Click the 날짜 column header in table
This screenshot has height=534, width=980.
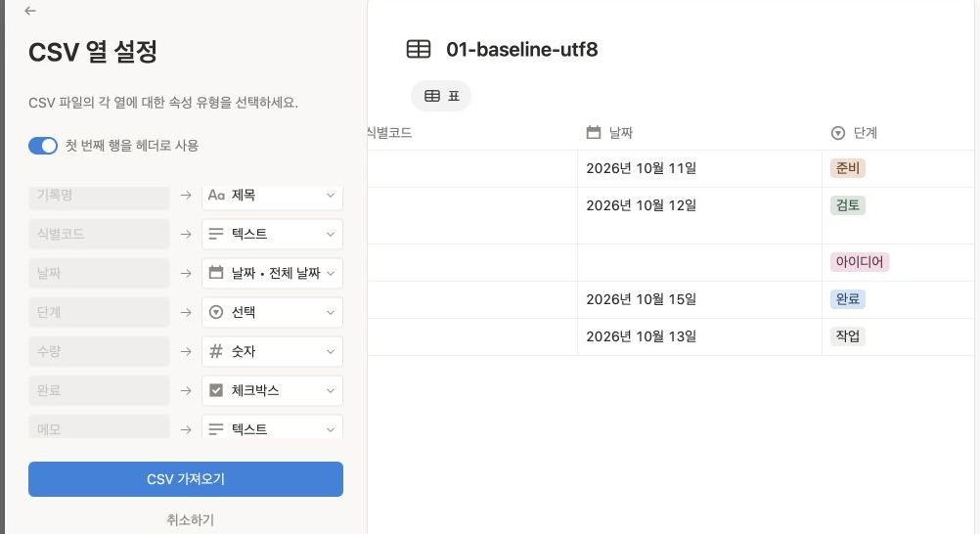click(699, 133)
